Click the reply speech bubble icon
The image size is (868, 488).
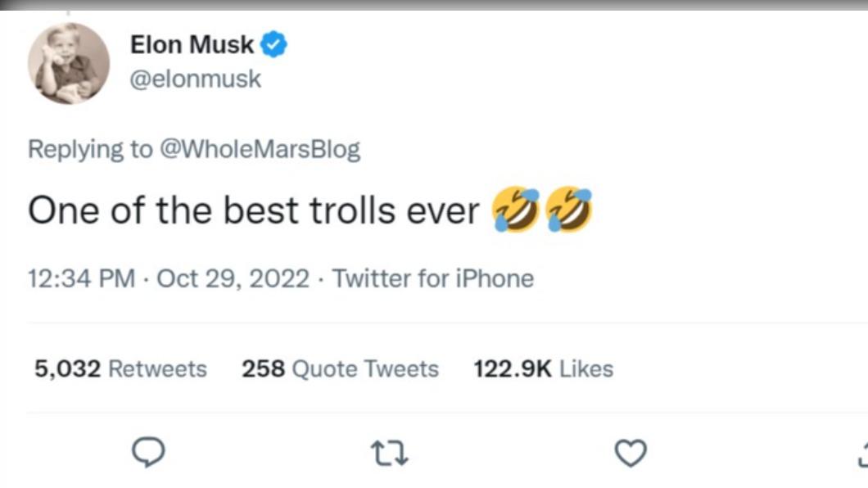pyautogui.click(x=148, y=452)
